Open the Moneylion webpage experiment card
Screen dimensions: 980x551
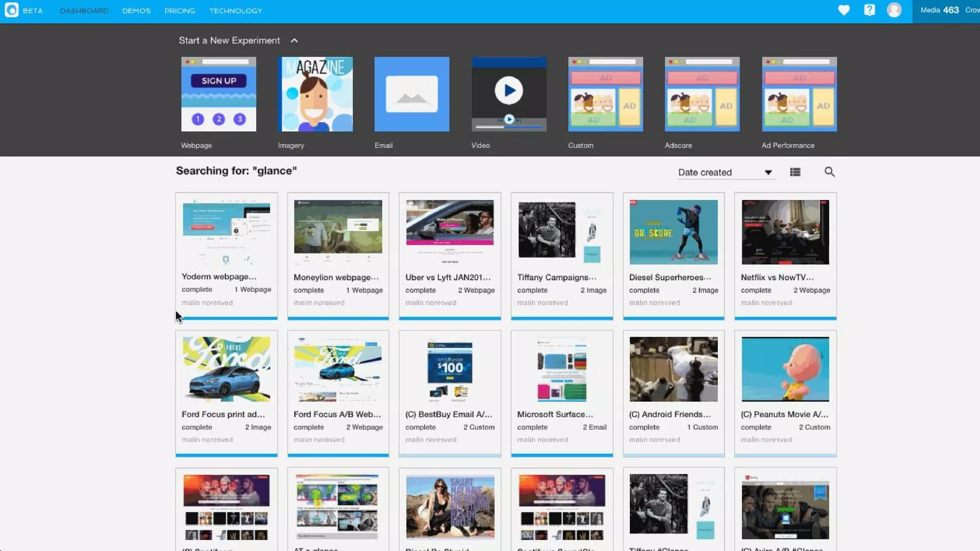click(338, 256)
